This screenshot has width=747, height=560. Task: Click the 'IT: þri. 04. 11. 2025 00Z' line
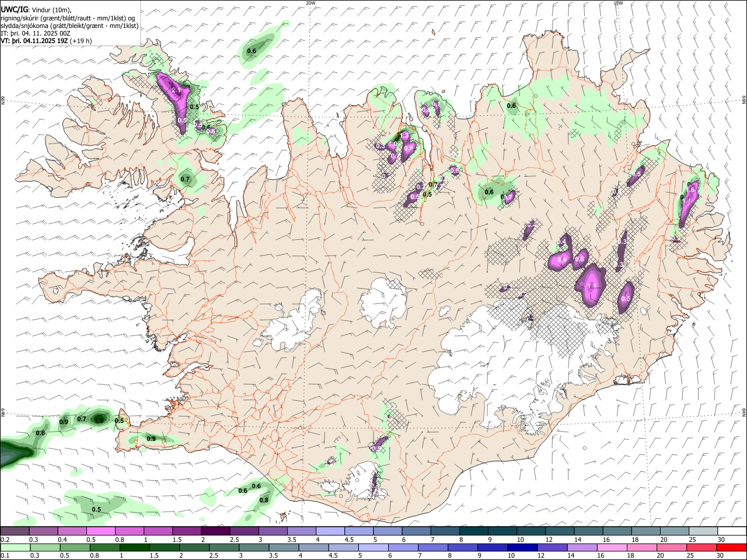point(36,33)
